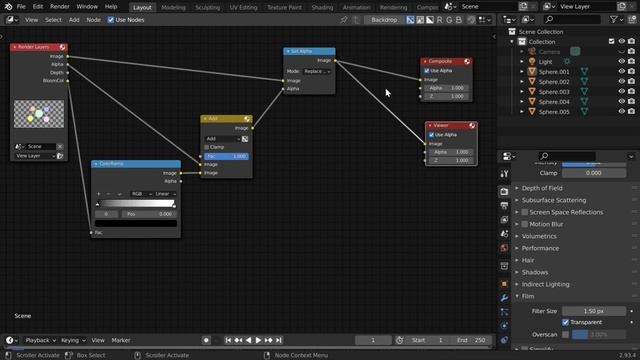Open Set Alpha Mode dropdown
The image size is (640, 360).
(x=317, y=71)
